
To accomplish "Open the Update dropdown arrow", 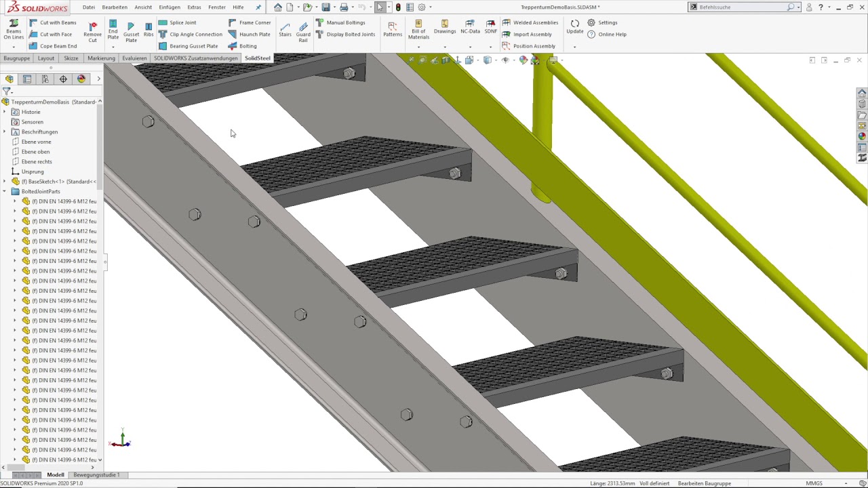I will pyautogui.click(x=574, y=47).
